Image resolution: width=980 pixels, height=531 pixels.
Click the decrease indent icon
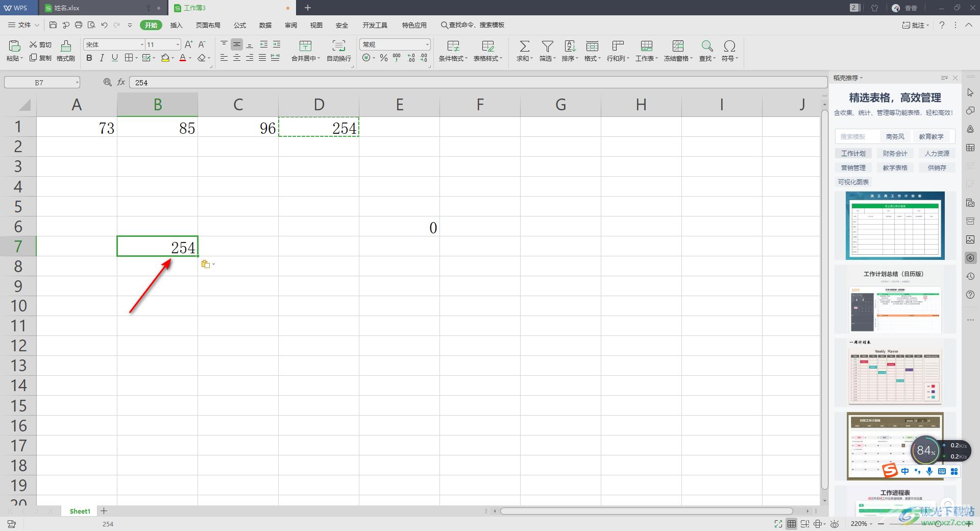263,44
